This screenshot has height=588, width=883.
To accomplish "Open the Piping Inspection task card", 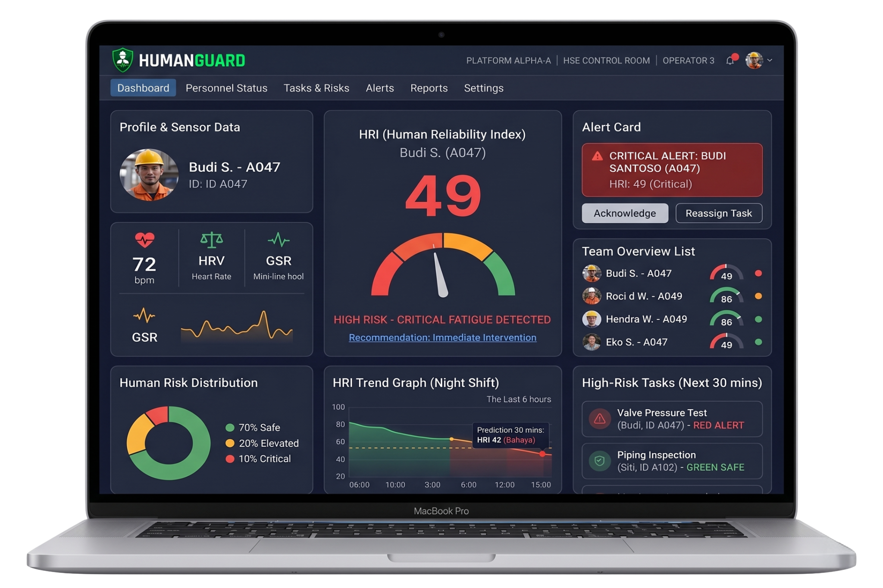I will tap(672, 461).
